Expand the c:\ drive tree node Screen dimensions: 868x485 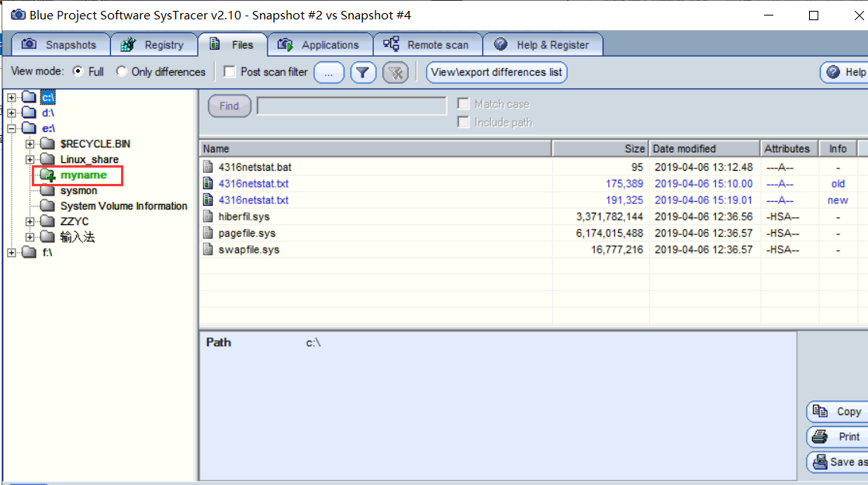point(12,98)
